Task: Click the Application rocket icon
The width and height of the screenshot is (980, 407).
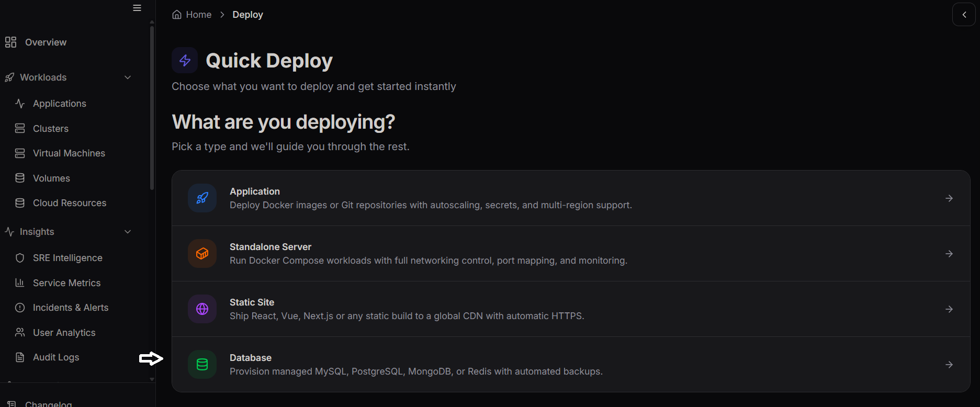Action: (x=202, y=198)
